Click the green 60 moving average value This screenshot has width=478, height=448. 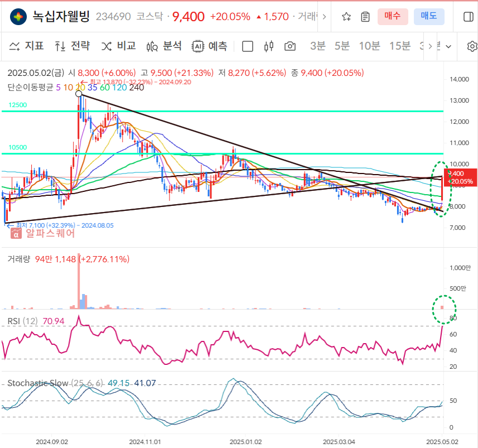tap(104, 88)
